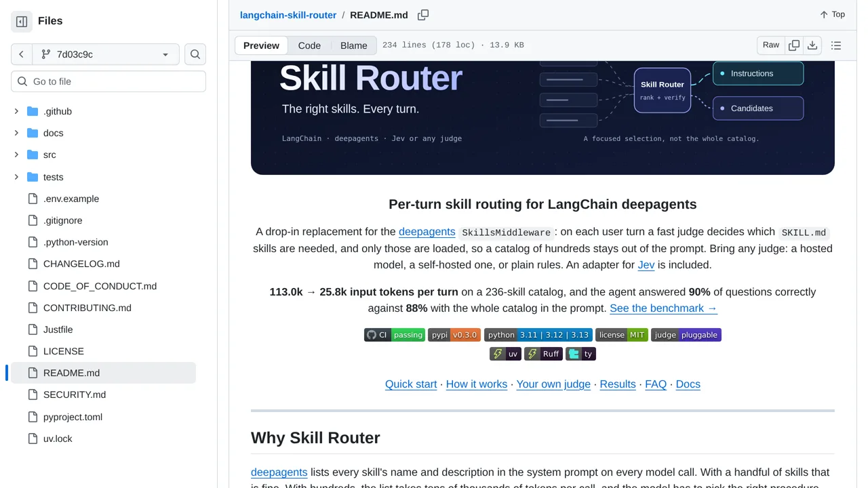Open CODE_OF_CONDUCT.md in the file tree

pyautogui.click(x=100, y=286)
